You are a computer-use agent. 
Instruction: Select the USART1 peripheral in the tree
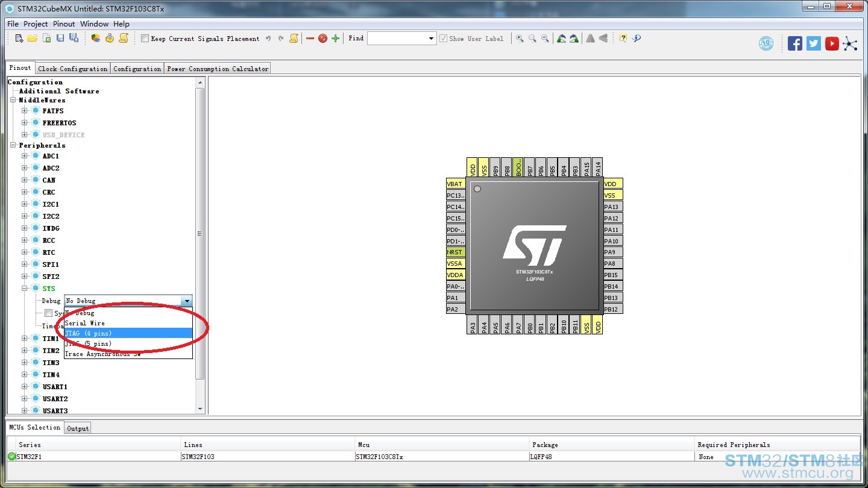[55, 387]
